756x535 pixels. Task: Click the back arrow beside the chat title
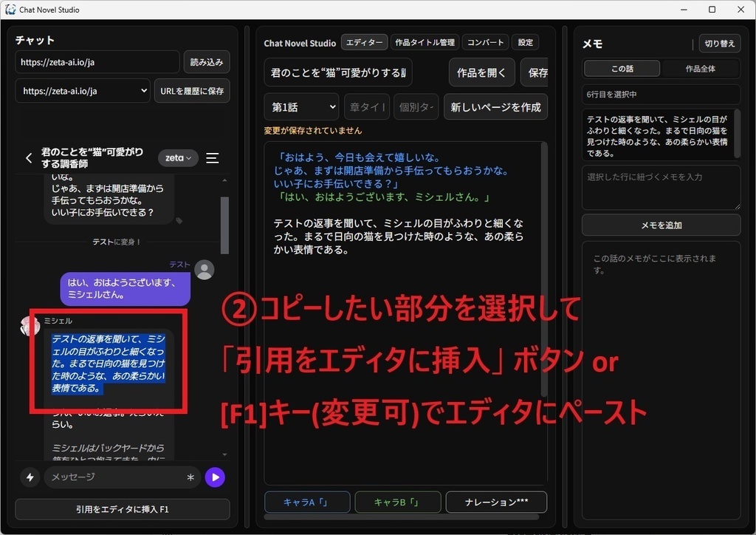tap(29, 157)
